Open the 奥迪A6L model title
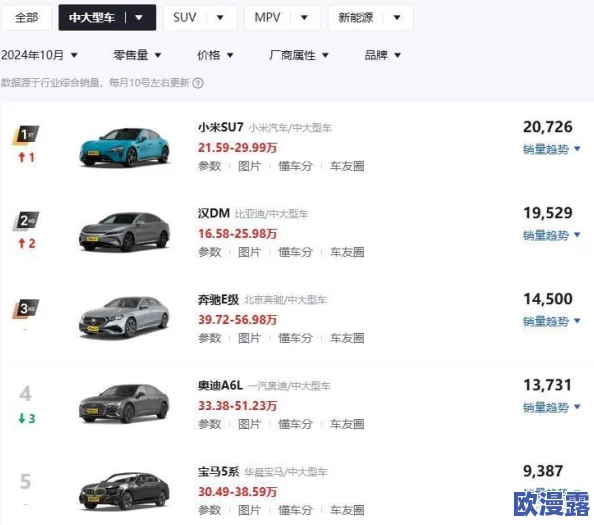The height and width of the screenshot is (525, 594). click(220, 386)
